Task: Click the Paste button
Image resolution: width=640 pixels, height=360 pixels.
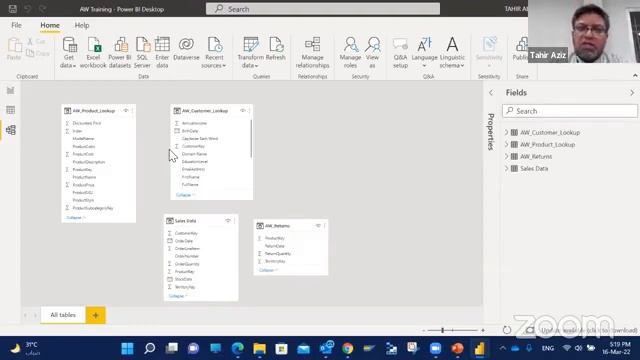Action: click(x=14, y=49)
